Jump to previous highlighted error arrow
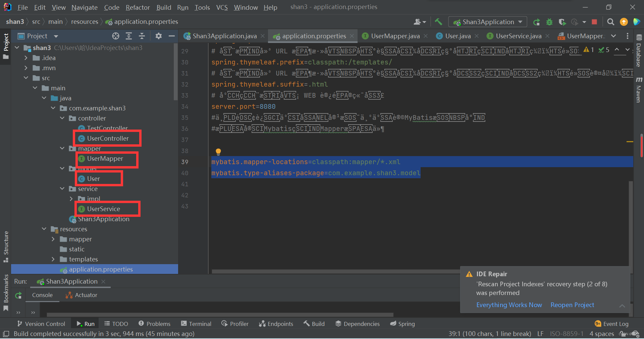 tap(617, 50)
